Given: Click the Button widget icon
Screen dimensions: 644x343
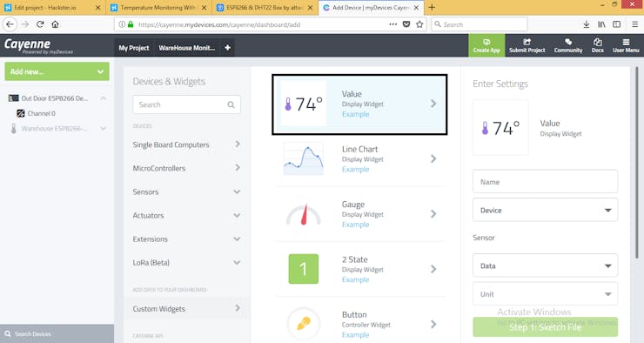Looking at the screenshot, I should tap(303, 324).
